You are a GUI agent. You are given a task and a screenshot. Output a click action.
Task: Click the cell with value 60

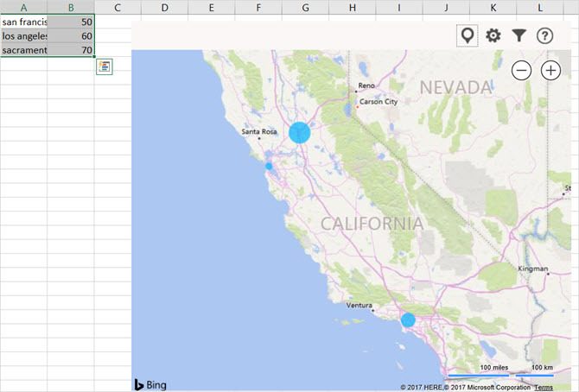pos(71,35)
